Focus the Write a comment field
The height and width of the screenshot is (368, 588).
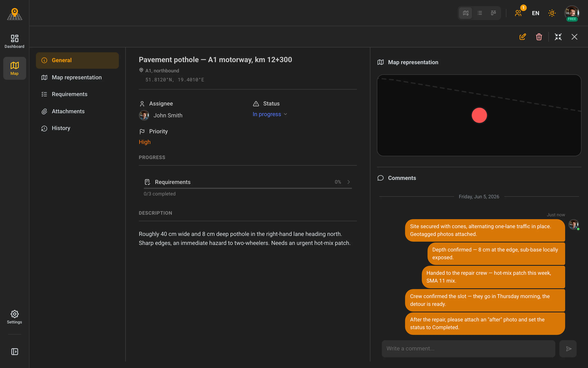coord(468,349)
